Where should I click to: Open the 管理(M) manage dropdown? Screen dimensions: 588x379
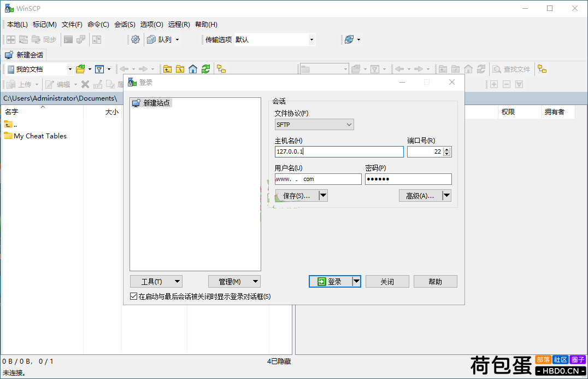point(234,282)
